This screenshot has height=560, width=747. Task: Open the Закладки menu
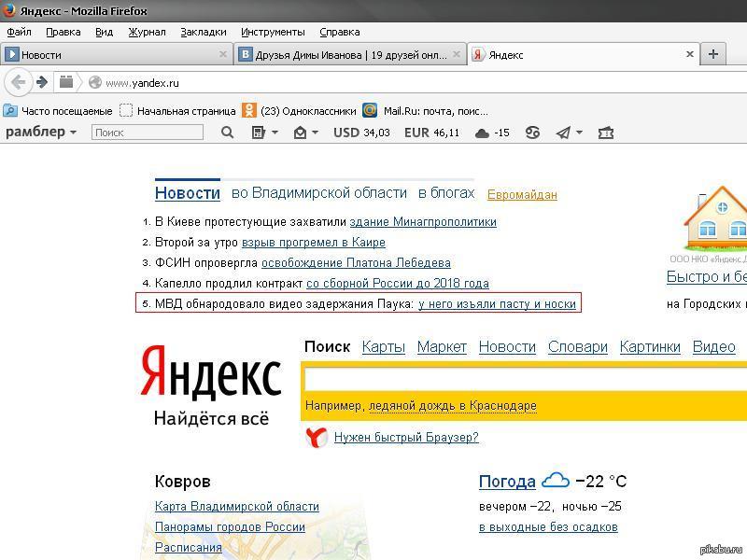pyautogui.click(x=203, y=32)
